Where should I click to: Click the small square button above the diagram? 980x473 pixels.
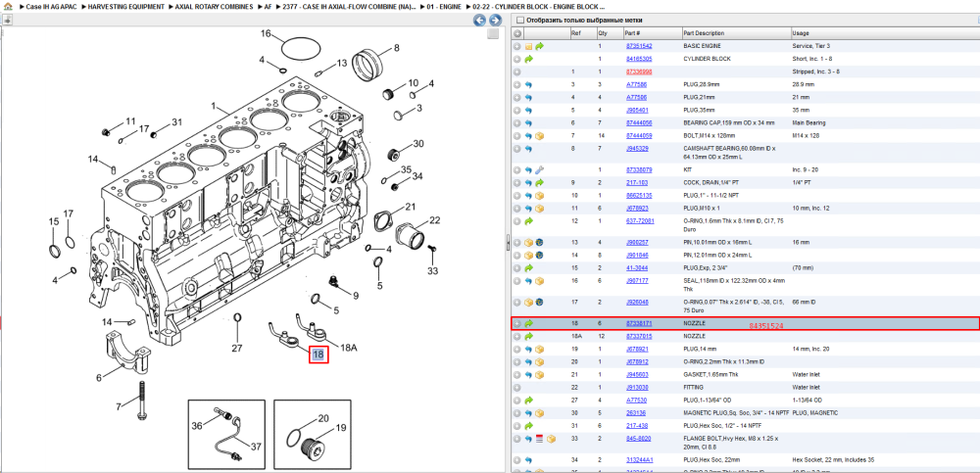493,33
